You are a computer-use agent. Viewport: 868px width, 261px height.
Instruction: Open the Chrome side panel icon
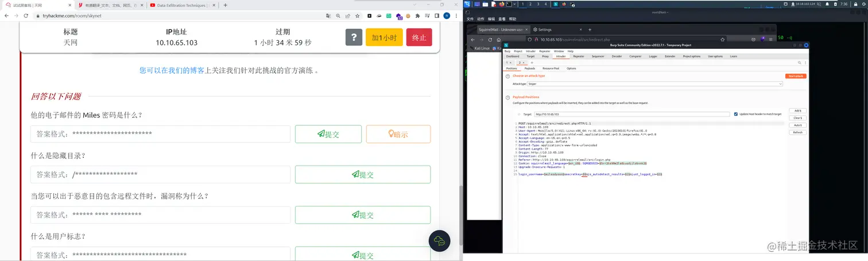(436, 16)
